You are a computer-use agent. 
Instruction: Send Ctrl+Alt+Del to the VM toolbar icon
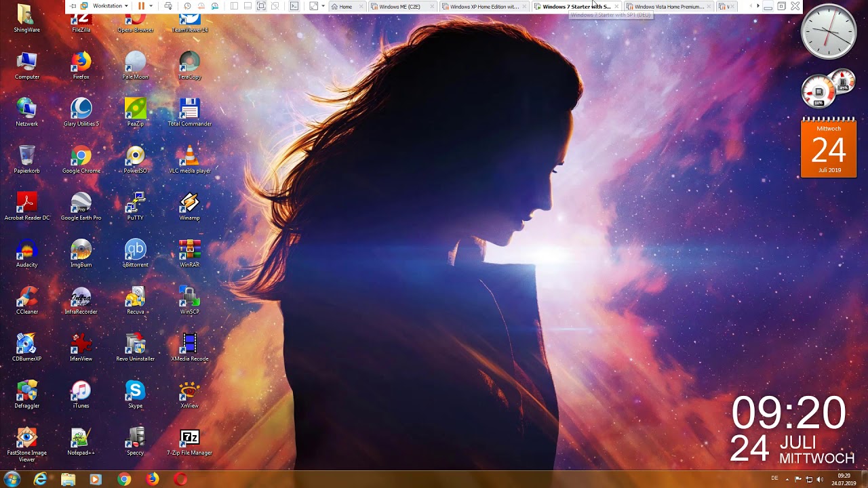coord(168,6)
